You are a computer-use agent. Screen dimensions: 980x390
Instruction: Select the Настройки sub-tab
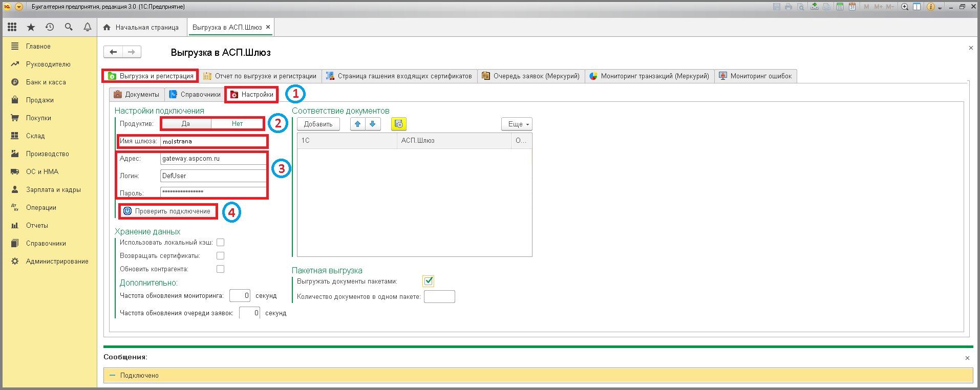tap(251, 94)
